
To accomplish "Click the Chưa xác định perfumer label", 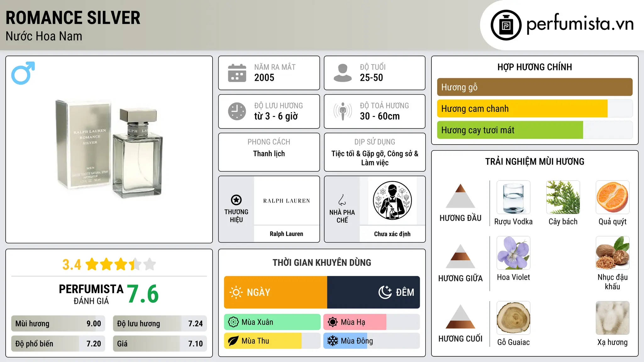I will (x=392, y=234).
